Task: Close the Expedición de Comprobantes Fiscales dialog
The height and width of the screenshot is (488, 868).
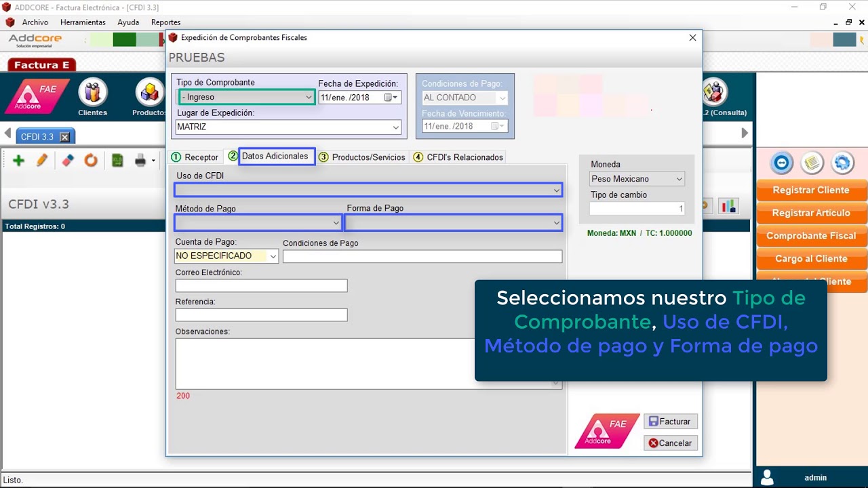Action: pos(692,38)
